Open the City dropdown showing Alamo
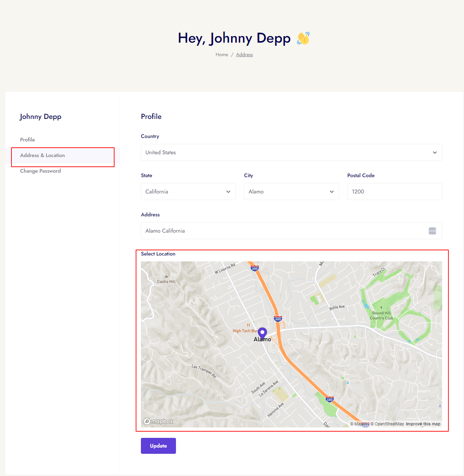Image resolution: width=464 pixels, height=476 pixels. coord(291,192)
